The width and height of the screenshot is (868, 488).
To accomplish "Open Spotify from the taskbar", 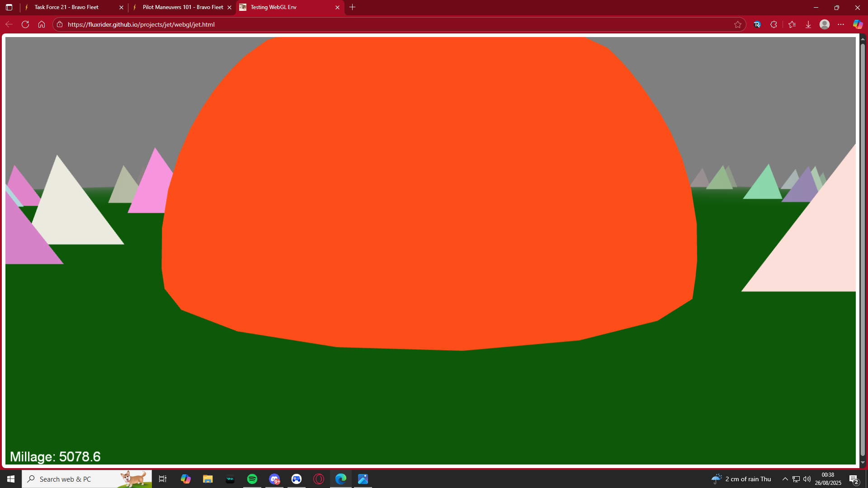I will click(x=252, y=479).
